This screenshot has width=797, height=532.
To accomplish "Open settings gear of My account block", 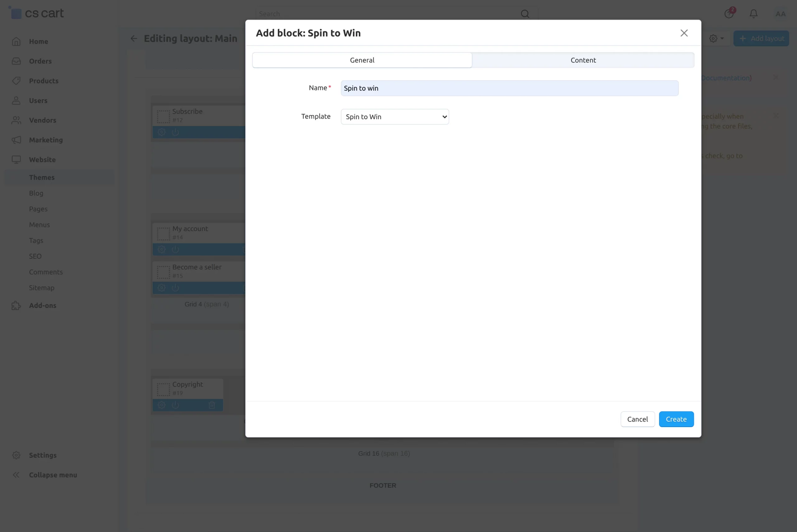I will tap(162, 249).
